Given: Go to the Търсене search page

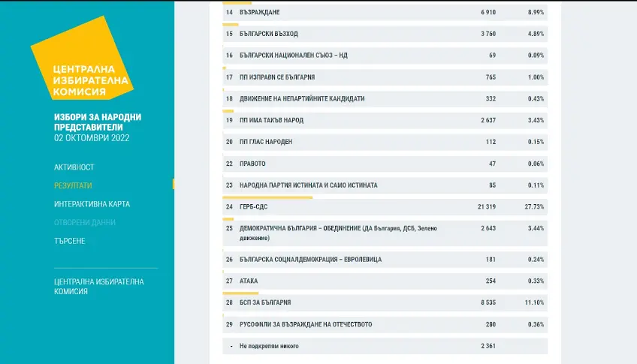Looking at the screenshot, I should [x=69, y=241].
